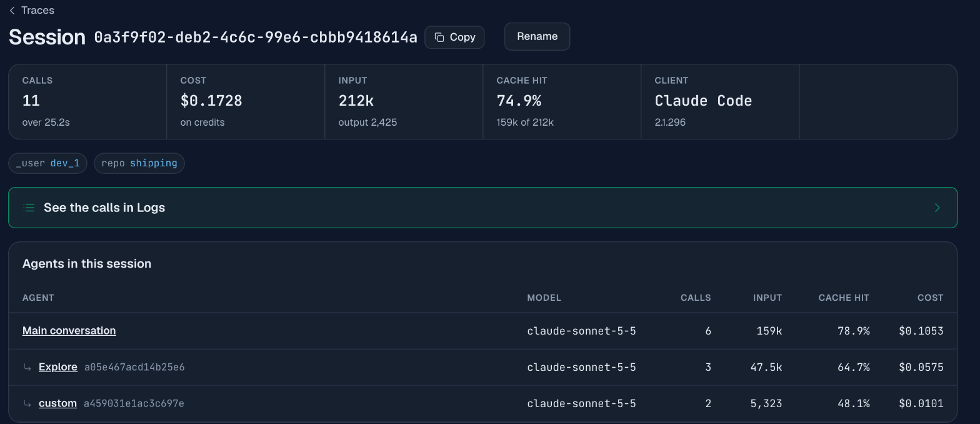Open the custom sub-agent
The height and width of the screenshot is (424, 980).
pos(57,403)
